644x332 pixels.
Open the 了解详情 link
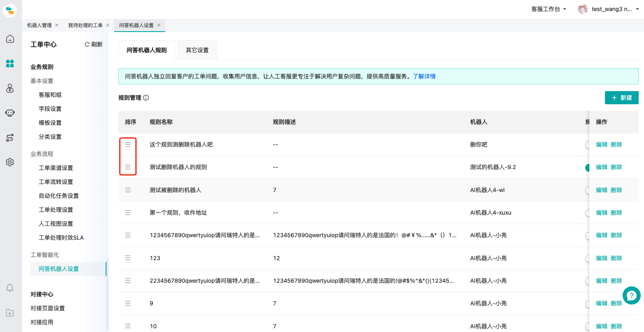tap(424, 76)
